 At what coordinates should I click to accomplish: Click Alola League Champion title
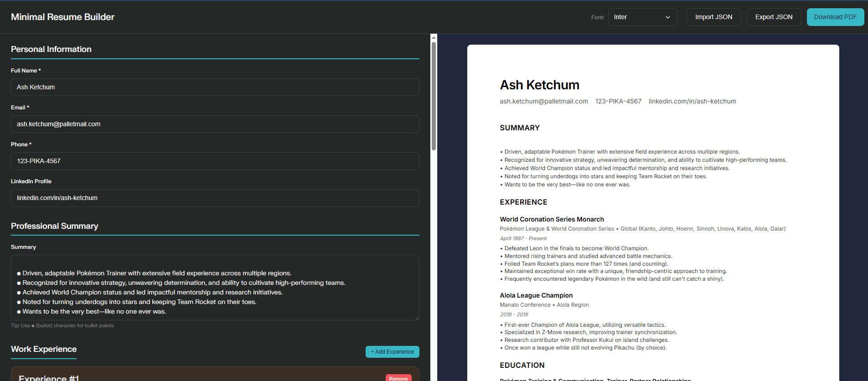pos(536,295)
